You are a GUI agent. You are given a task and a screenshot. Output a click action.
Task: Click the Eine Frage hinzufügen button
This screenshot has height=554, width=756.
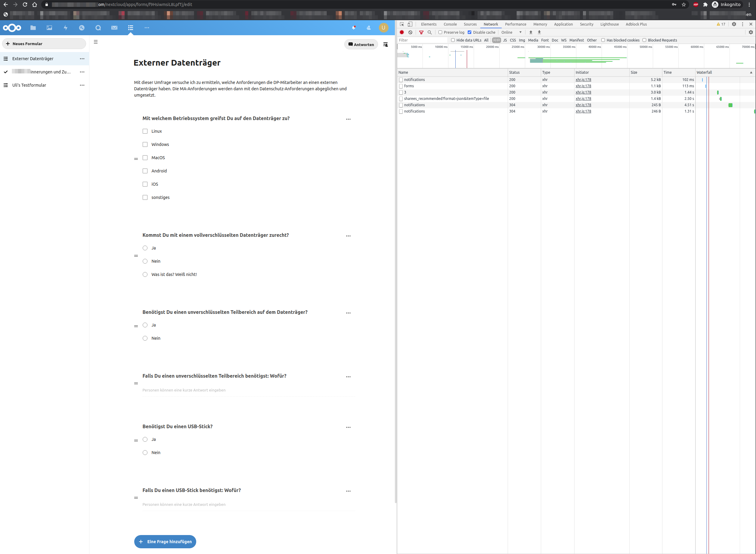pos(165,541)
